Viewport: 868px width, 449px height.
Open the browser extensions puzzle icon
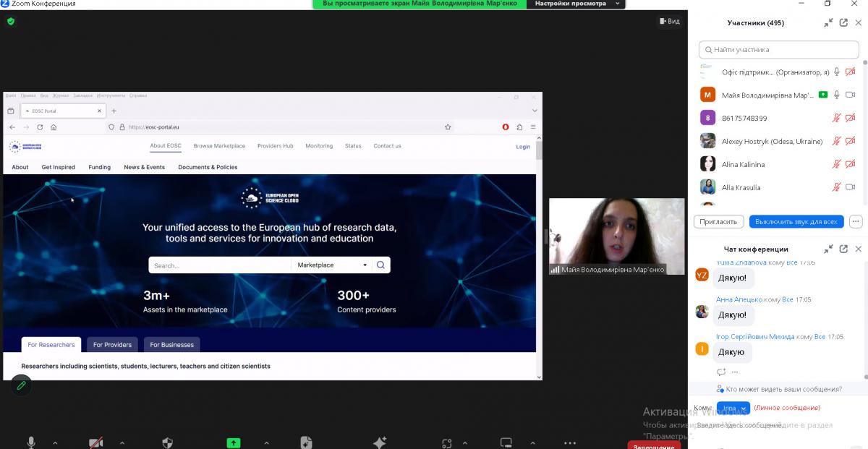tap(519, 127)
